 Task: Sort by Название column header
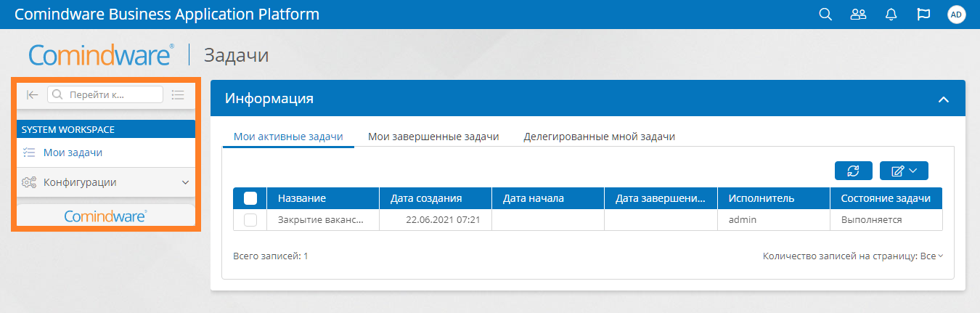pos(323,198)
